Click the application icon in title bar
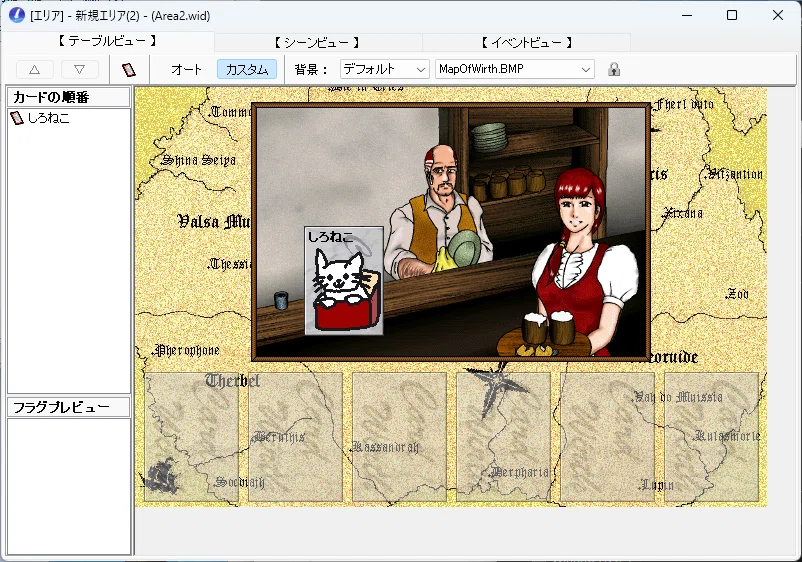Image resolution: width=802 pixels, height=562 pixels. (16, 15)
